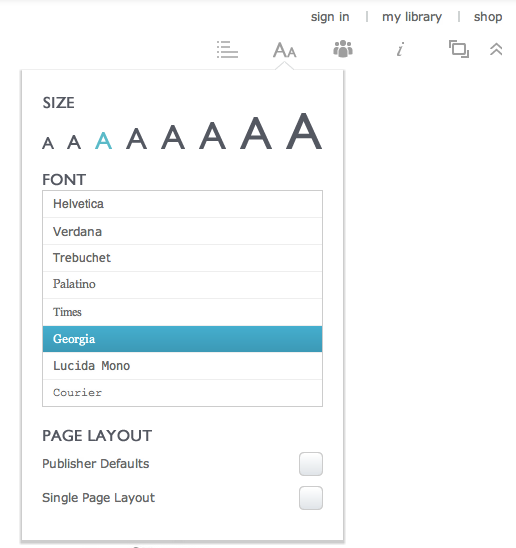Click the sign in link

coord(330,17)
